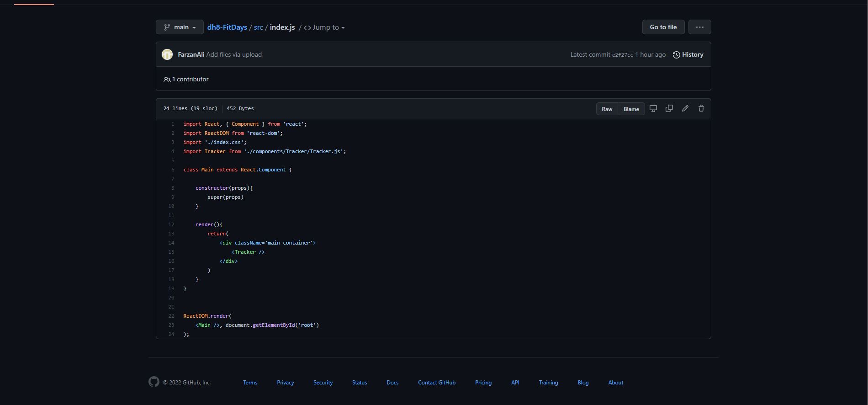The height and width of the screenshot is (405, 868).
Task: Open the Add files via upload commit
Action: coord(234,54)
